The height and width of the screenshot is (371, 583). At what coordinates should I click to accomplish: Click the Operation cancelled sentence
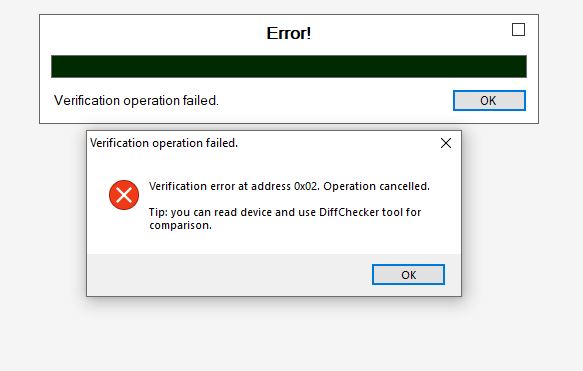tap(376, 186)
